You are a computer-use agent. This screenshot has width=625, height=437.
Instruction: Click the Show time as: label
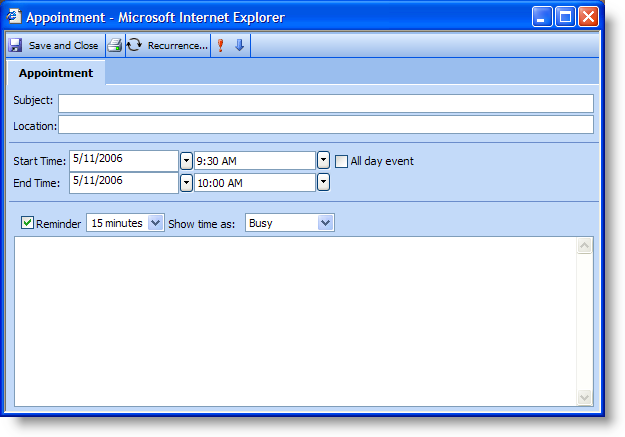coord(202,224)
